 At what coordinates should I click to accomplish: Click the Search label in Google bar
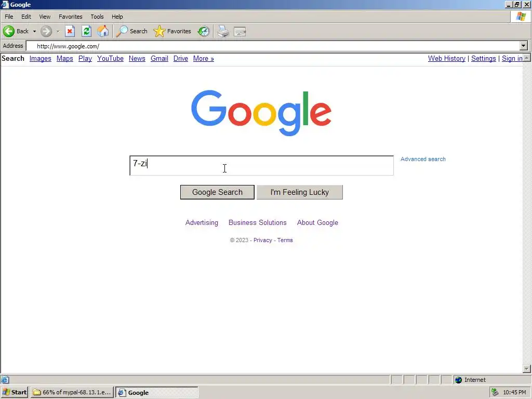(x=13, y=58)
